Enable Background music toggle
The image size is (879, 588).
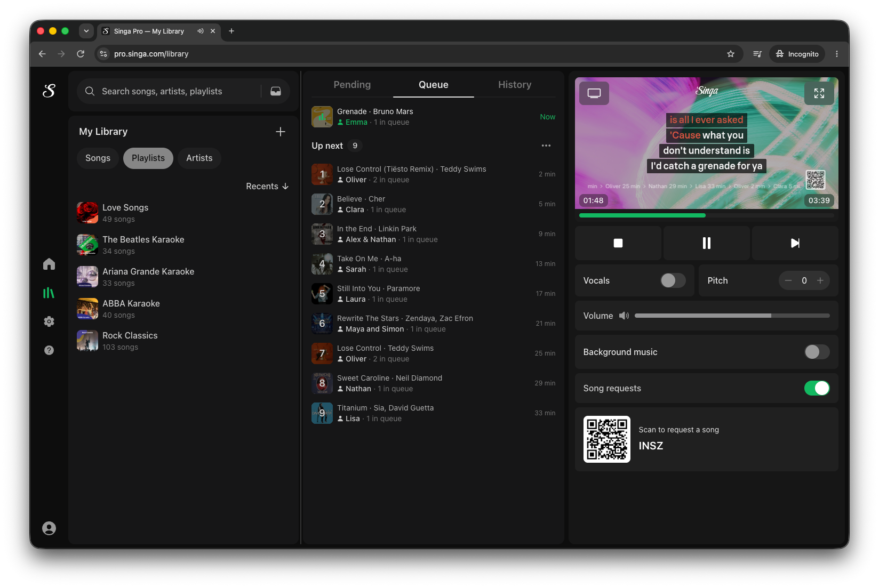[x=817, y=352]
